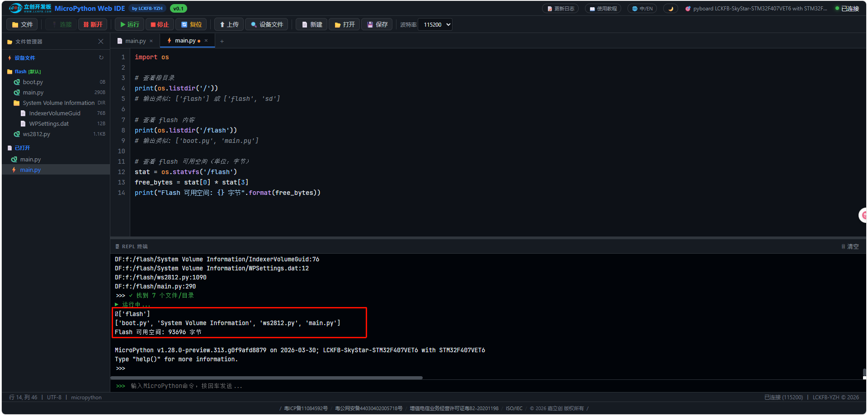Disconnect the device with 断开
Image resolution: width=868 pixels, height=416 pixels.
(x=93, y=24)
